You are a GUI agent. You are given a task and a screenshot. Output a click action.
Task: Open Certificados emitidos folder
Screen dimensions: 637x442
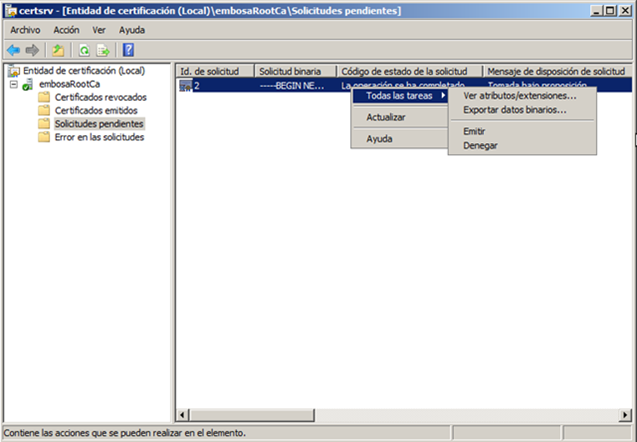(96, 111)
